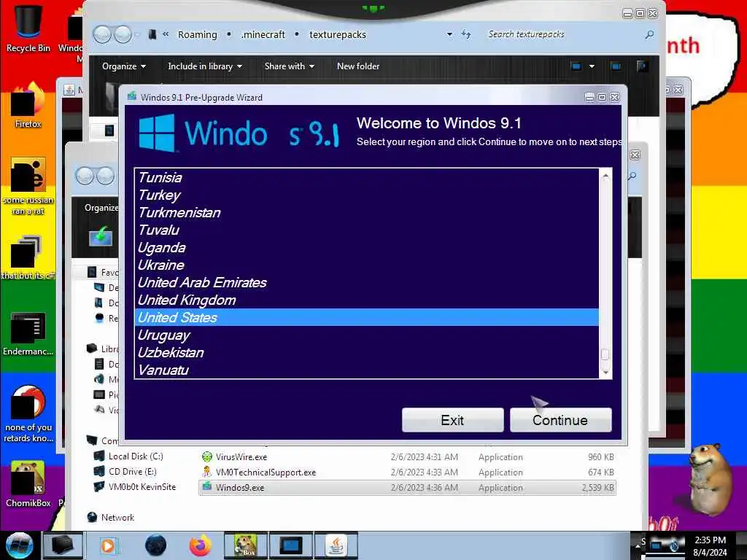The width and height of the screenshot is (747, 560).
Task: Open Recycle Bin desktop icon
Action: [28, 27]
